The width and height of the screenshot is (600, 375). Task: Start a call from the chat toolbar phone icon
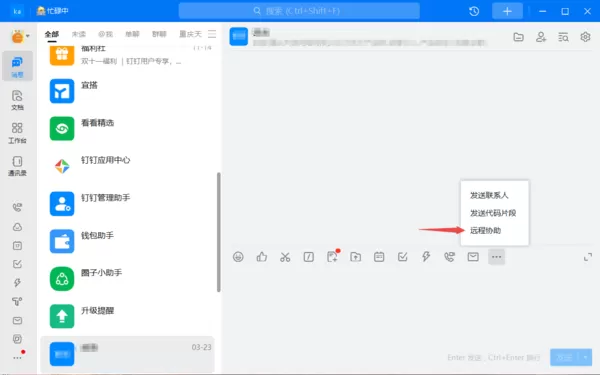(x=450, y=257)
